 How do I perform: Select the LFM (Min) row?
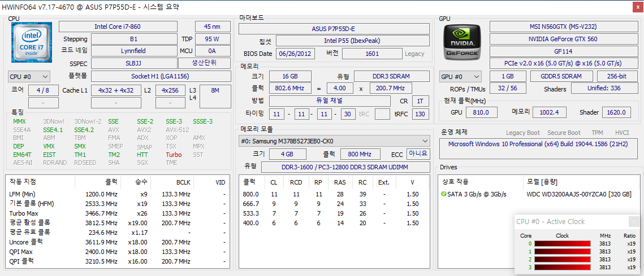point(118,194)
